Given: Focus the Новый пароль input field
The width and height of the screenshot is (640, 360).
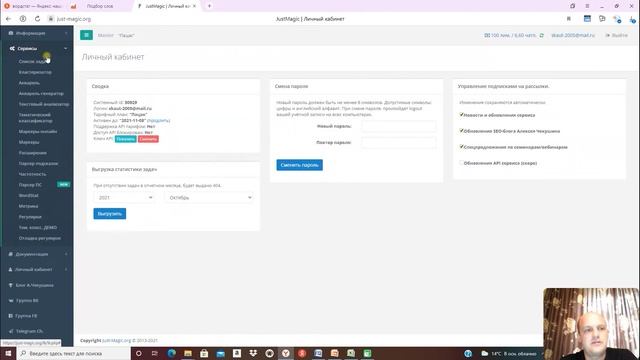Looking at the screenshot, I should pyautogui.click(x=399, y=126).
